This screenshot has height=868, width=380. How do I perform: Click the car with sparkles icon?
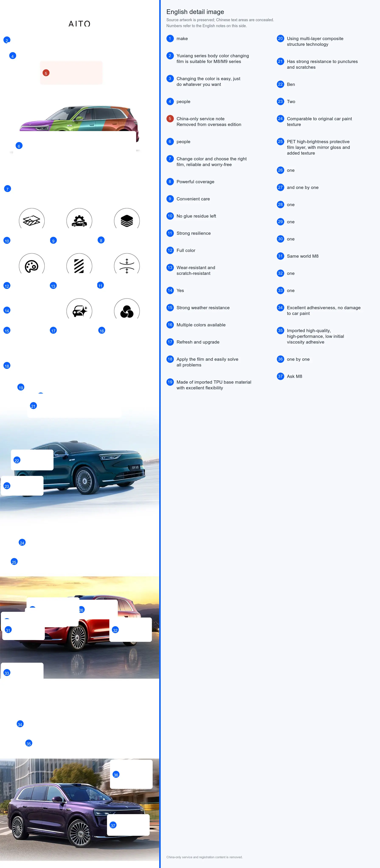[x=80, y=311]
